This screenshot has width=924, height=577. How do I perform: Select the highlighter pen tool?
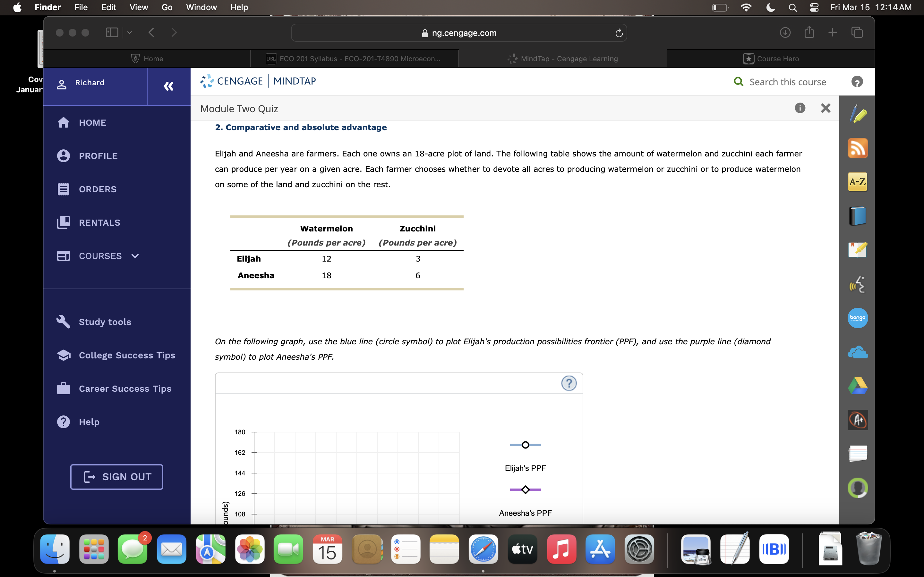tap(858, 114)
